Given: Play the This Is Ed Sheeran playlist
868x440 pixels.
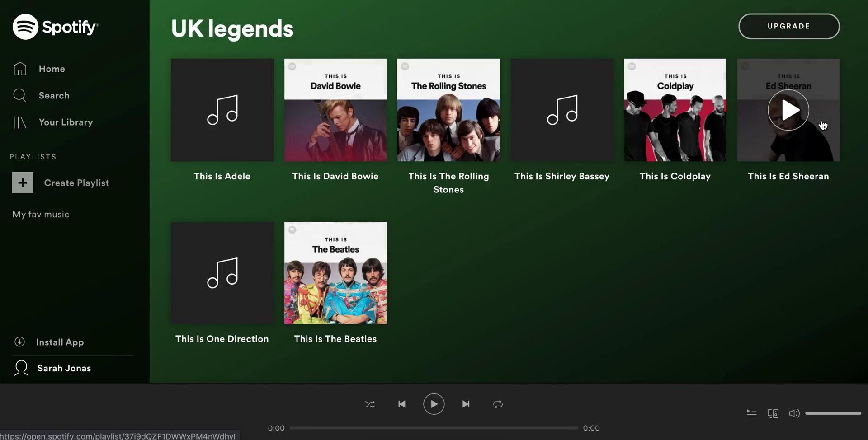Looking at the screenshot, I should [x=788, y=110].
